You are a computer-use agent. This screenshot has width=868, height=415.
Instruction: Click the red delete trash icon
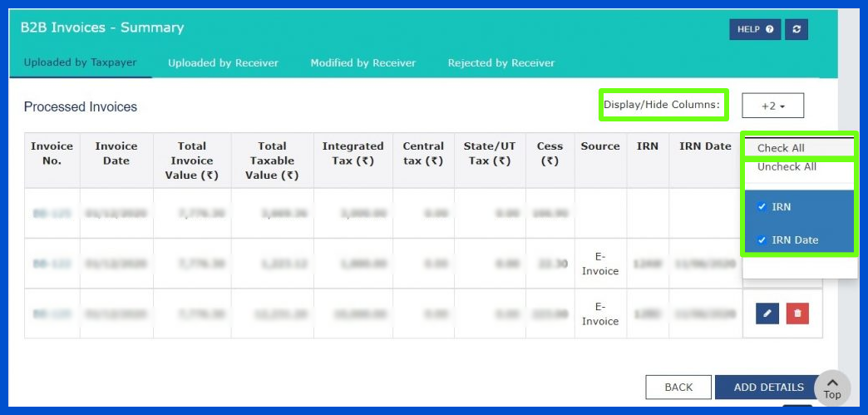pos(797,313)
